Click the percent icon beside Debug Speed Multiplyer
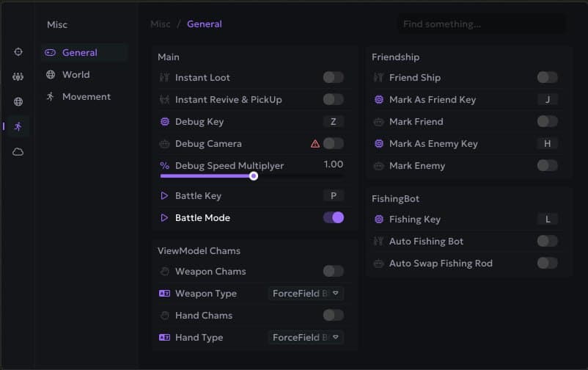Viewport: 588px width, 370px height. click(164, 166)
